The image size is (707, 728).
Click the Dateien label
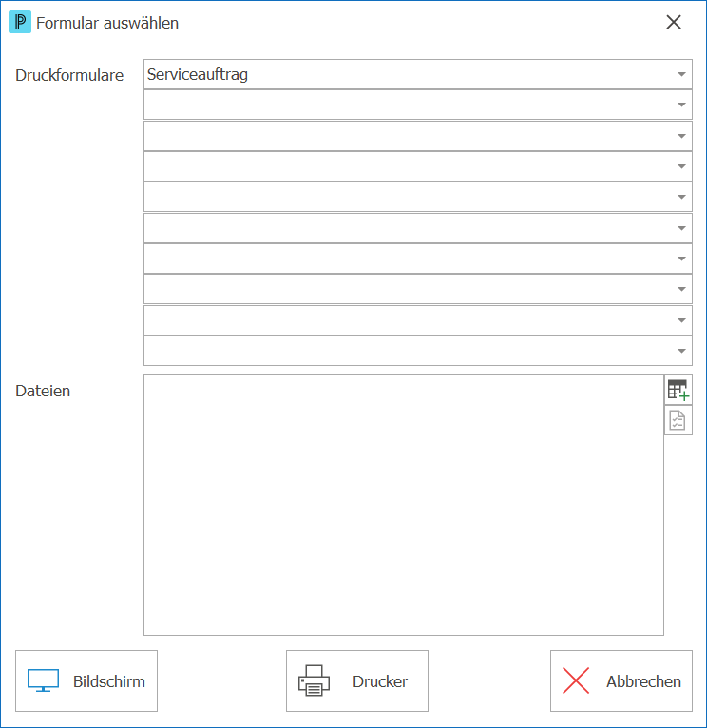(43, 391)
